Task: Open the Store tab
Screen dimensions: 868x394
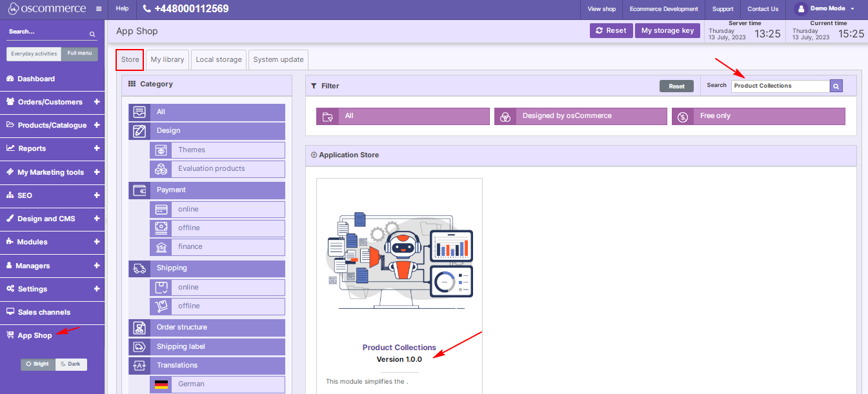Action: (130, 59)
